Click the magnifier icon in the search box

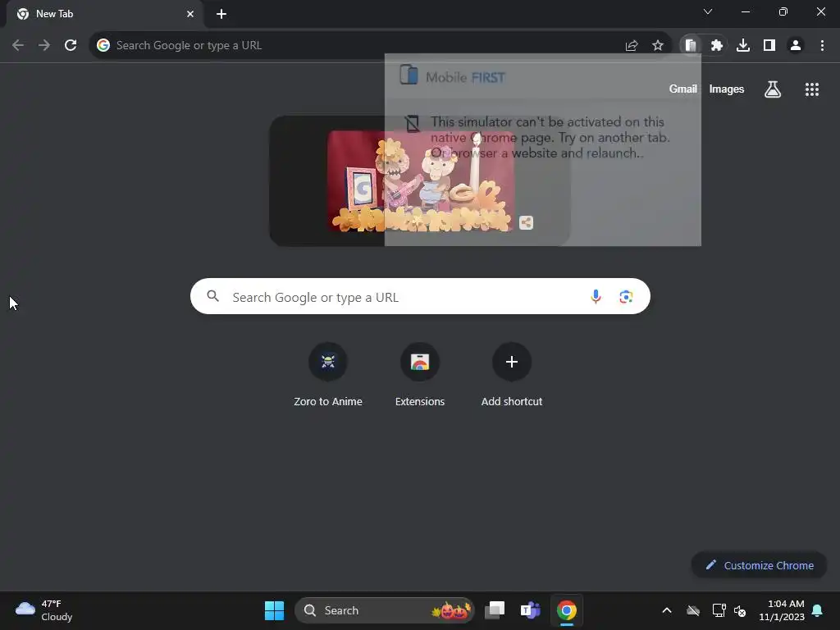coord(212,295)
